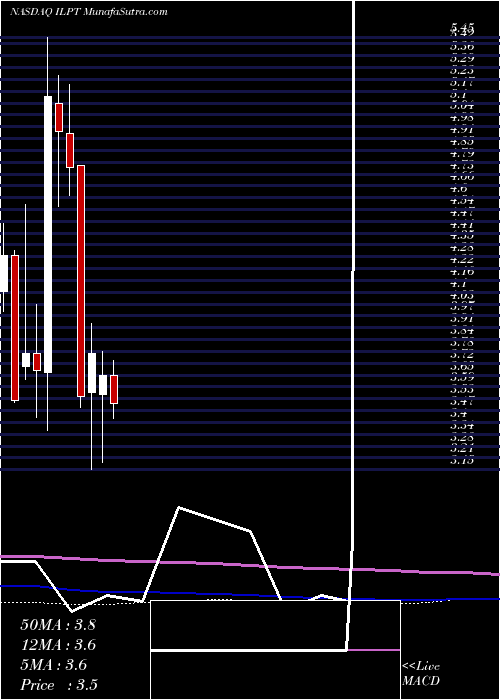Click the "Price : 3.5" value
This screenshot has width=500, height=700.
pyautogui.click(x=59, y=685)
